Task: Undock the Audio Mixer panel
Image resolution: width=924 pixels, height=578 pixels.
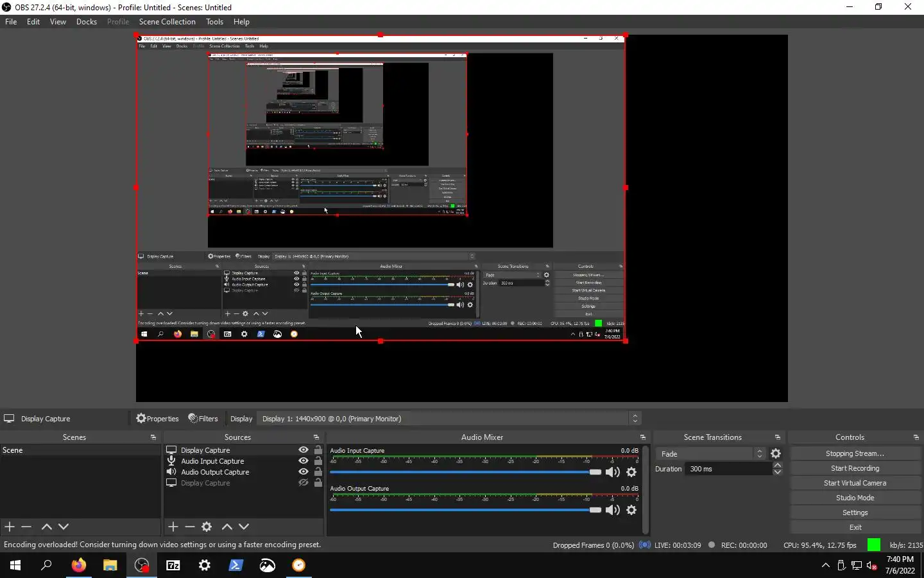Action: coord(643,437)
